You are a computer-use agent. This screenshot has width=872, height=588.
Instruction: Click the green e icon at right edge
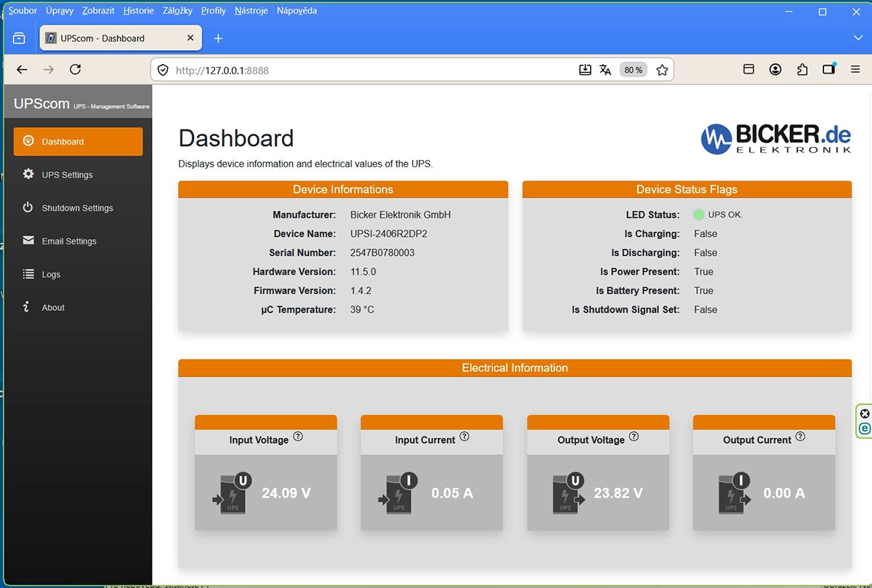pos(865,429)
